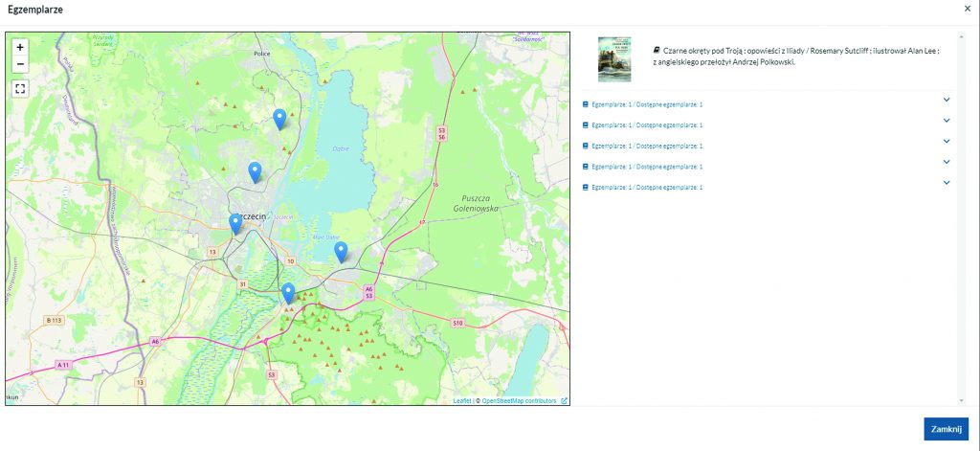Click the external link icon beside OpenStreetMap attribution
This screenshot has width=980, height=451.
[564, 400]
